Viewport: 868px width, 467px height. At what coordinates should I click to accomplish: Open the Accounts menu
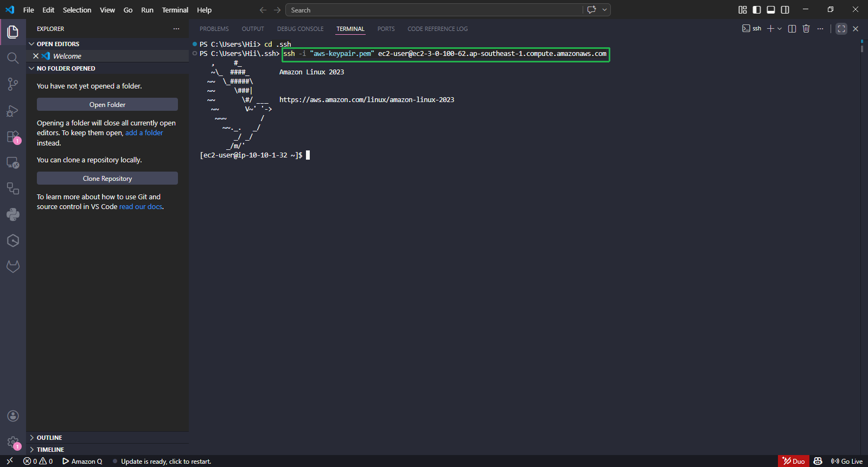click(13, 416)
